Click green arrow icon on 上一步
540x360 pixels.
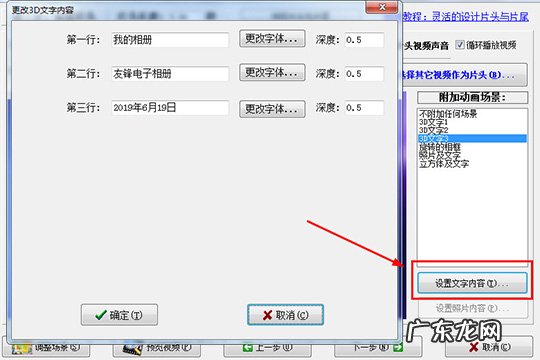click(x=248, y=348)
